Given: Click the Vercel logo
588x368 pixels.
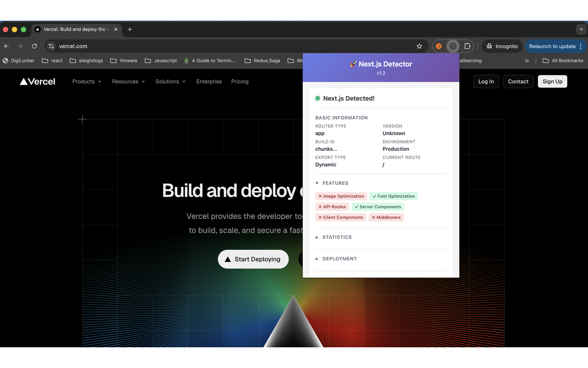Looking at the screenshot, I should click(x=37, y=81).
